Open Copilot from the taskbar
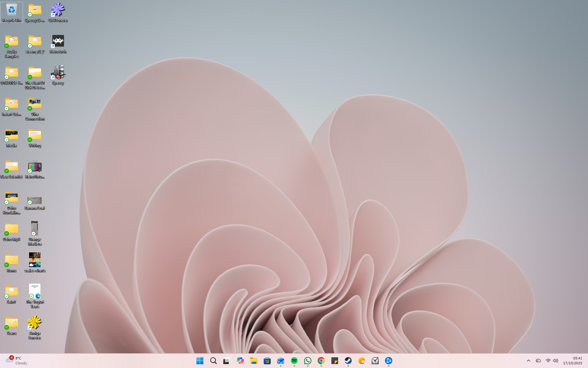This screenshot has height=368, width=588. (x=240, y=361)
